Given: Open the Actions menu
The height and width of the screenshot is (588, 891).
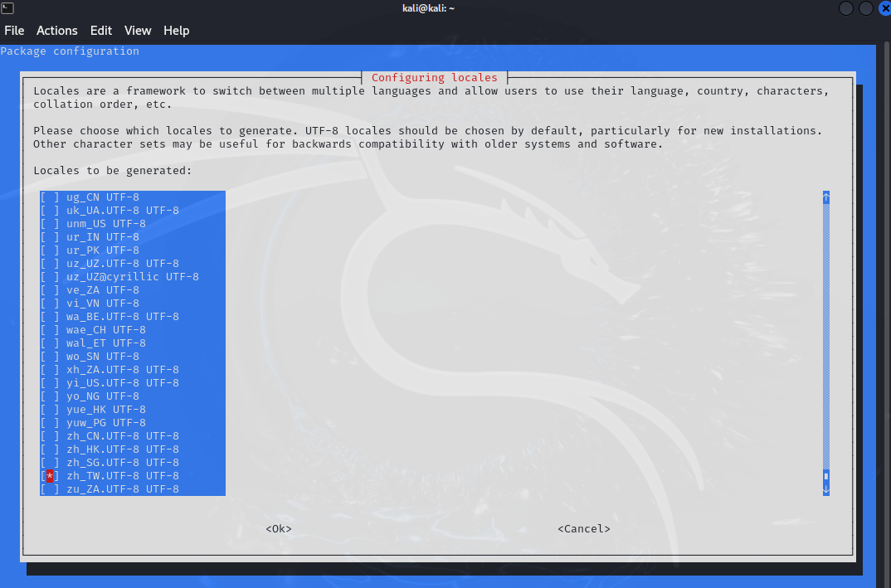Looking at the screenshot, I should (56, 31).
